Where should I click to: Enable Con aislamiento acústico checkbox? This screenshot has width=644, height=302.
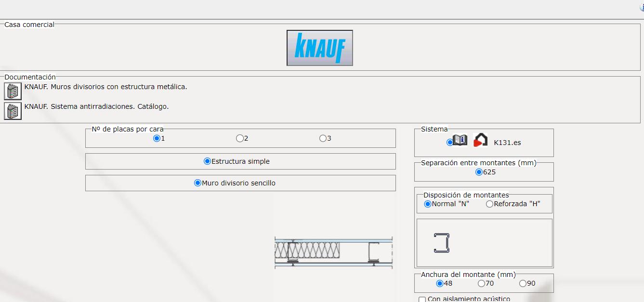click(x=422, y=300)
